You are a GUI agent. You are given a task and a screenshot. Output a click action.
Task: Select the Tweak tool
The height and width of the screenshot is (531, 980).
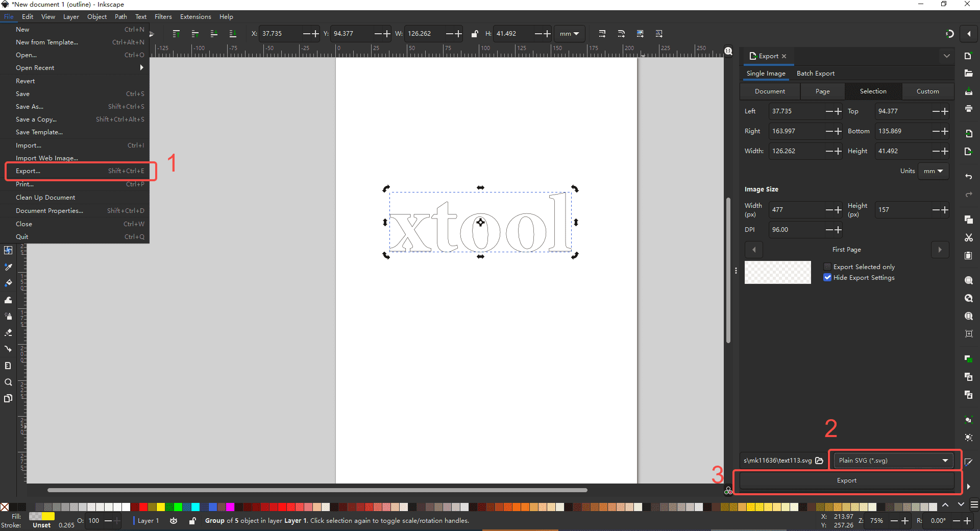click(8, 300)
